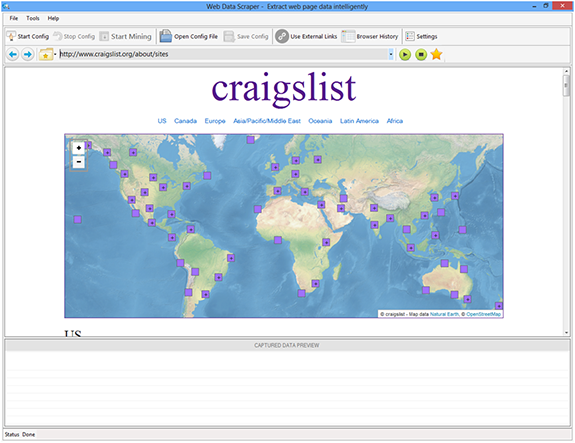Click the Status Done status bar text
Image resolution: width=575 pixels, height=443 pixels.
tap(20, 435)
